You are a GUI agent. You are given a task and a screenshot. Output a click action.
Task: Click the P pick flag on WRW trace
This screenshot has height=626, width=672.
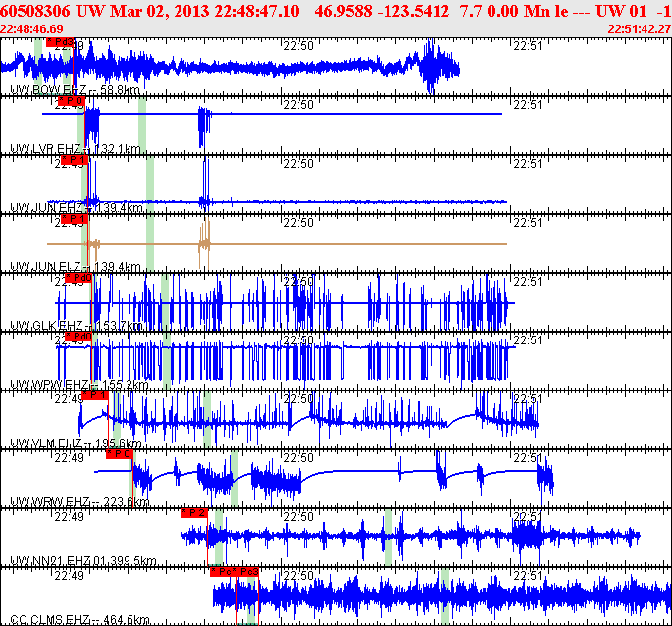pyautogui.click(x=119, y=454)
